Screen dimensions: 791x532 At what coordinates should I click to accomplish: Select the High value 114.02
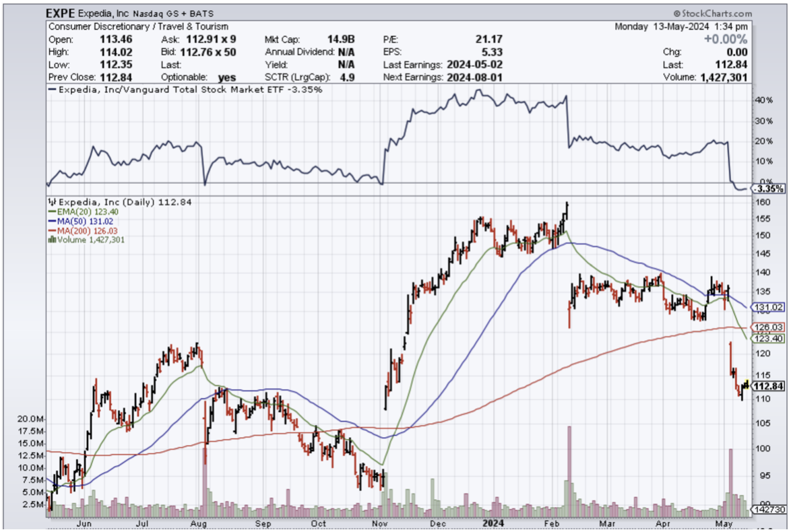(116, 52)
